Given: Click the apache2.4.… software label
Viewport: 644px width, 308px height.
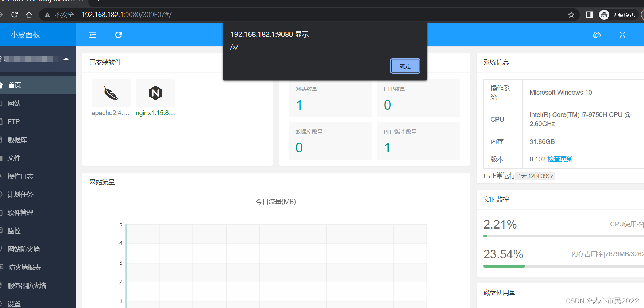Looking at the screenshot, I should coord(111,113).
